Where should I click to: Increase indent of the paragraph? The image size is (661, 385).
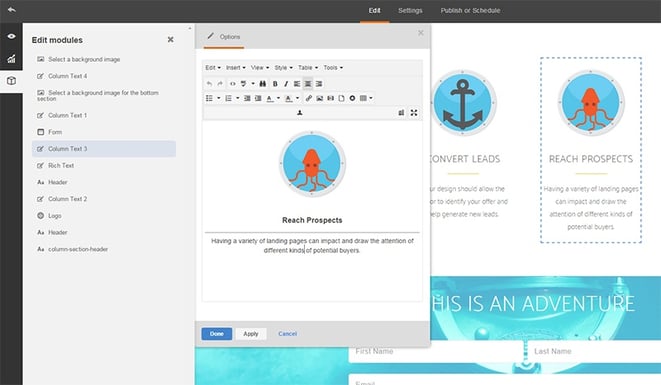pos(258,98)
